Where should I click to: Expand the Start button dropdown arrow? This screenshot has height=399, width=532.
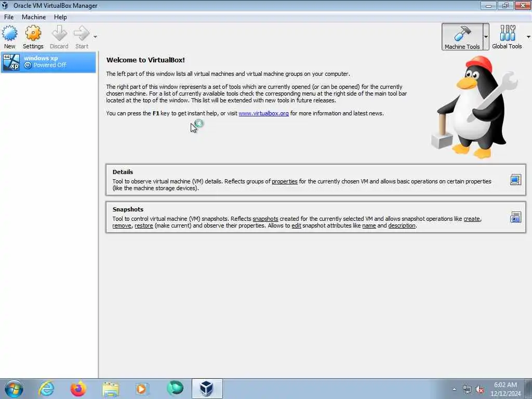point(96,37)
